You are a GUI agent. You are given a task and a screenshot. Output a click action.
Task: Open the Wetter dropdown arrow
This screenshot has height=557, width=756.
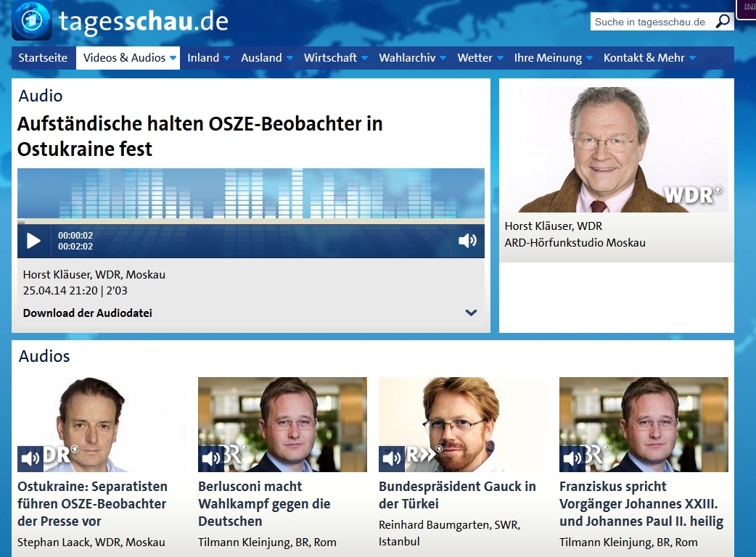pyautogui.click(x=500, y=58)
